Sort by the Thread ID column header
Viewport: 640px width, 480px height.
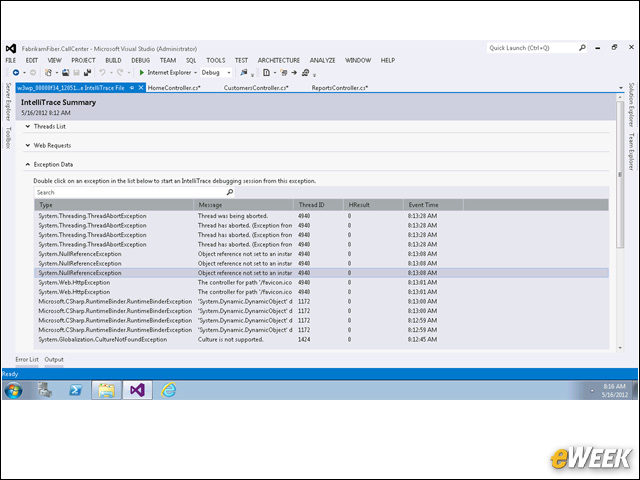(318, 205)
